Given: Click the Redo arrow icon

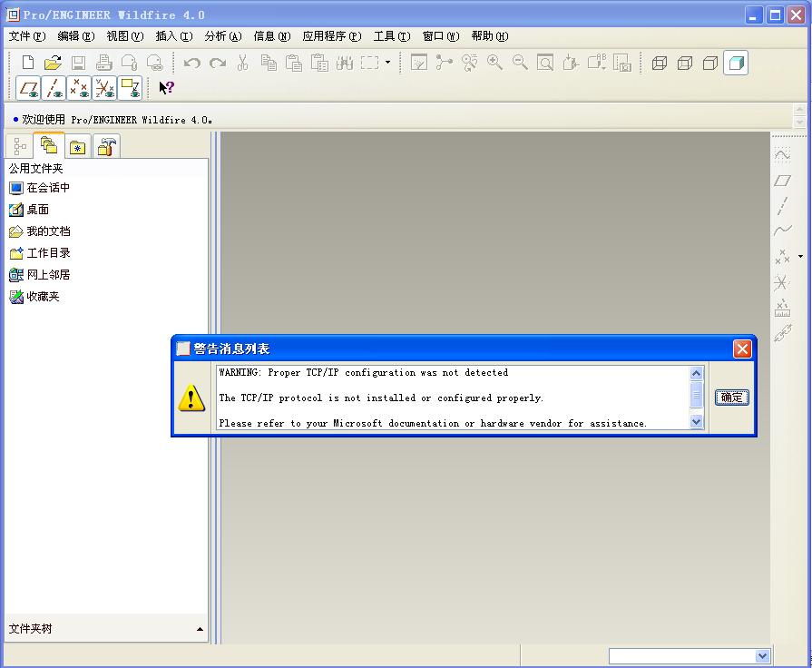Looking at the screenshot, I should coord(218,63).
